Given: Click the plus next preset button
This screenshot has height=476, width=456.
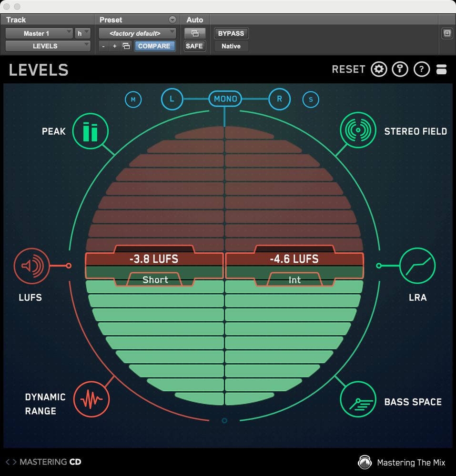Looking at the screenshot, I should coord(114,46).
